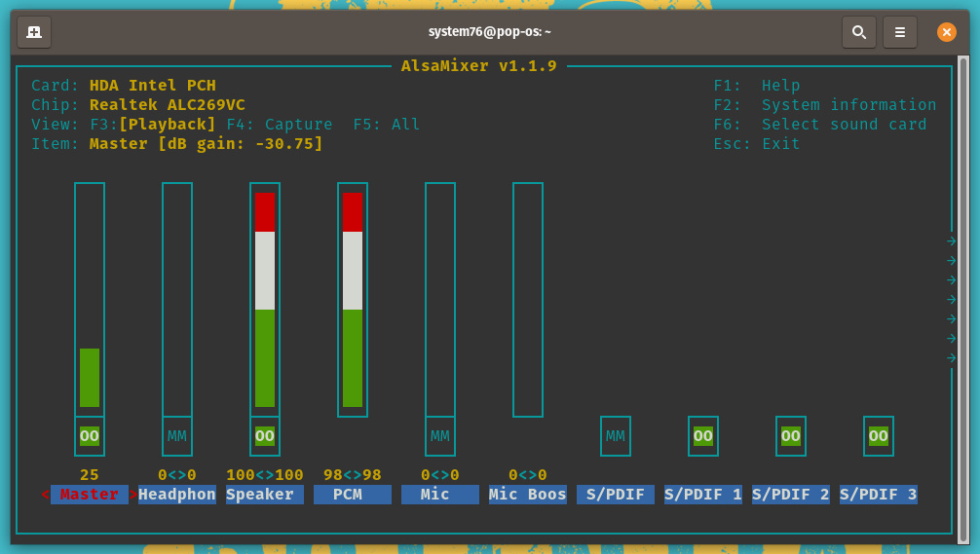Click the AlsaMixer v1.1.9 title
This screenshot has height=554, width=980.
point(478,65)
